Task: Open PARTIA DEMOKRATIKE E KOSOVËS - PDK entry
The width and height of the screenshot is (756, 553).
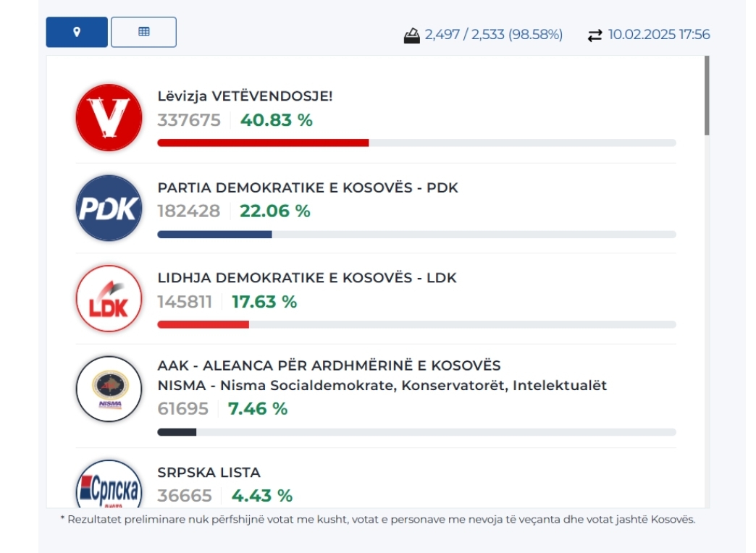Action: tap(308, 187)
